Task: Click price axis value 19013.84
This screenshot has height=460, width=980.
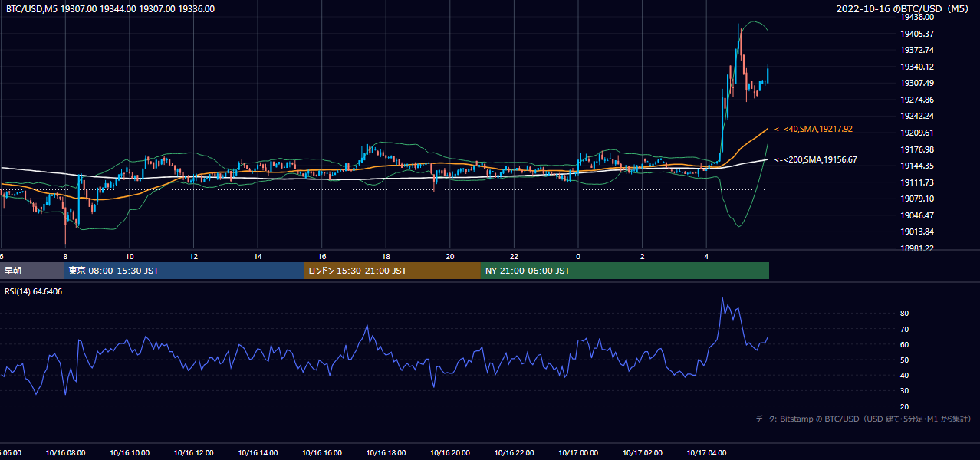Action: (x=916, y=232)
